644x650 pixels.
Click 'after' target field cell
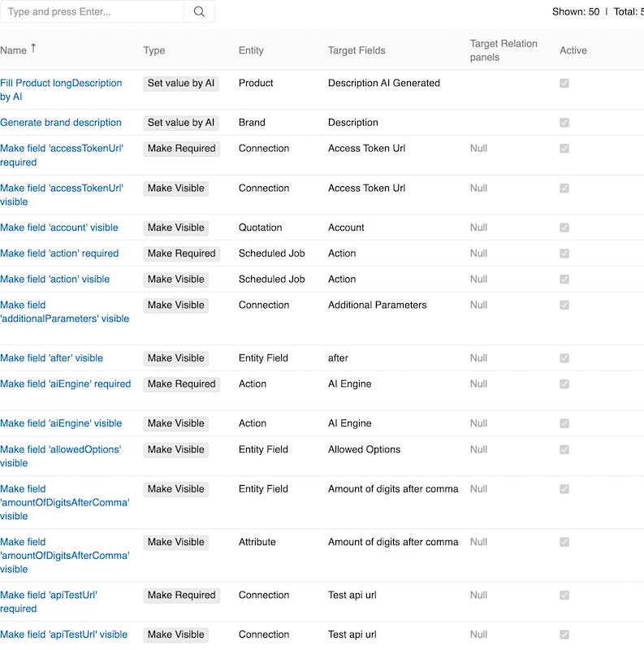[338, 358]
